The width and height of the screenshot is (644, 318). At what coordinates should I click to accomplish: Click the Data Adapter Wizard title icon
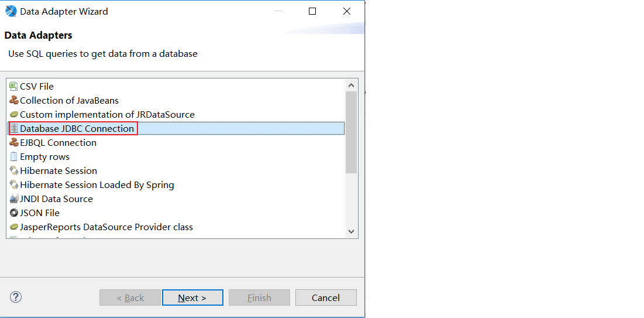click(11, 11)
